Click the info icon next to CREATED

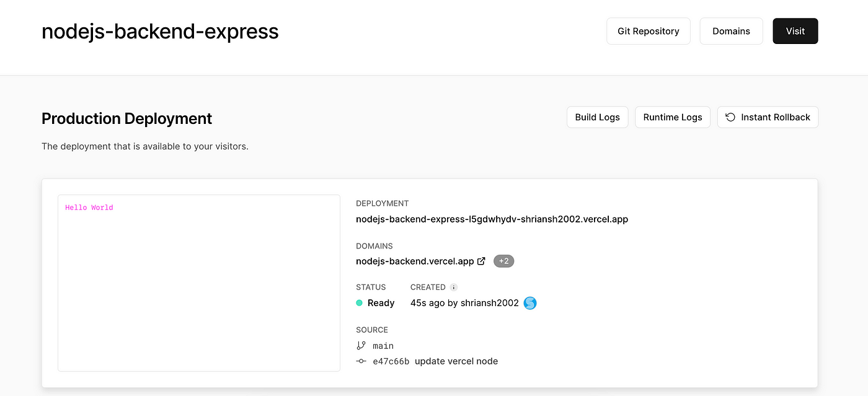click(x=454, y=288)
